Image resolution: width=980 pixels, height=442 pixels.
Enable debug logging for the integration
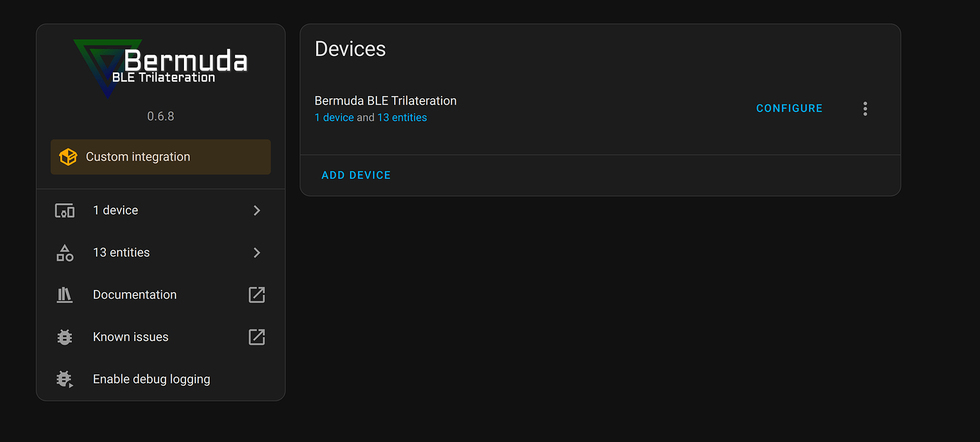151,379
